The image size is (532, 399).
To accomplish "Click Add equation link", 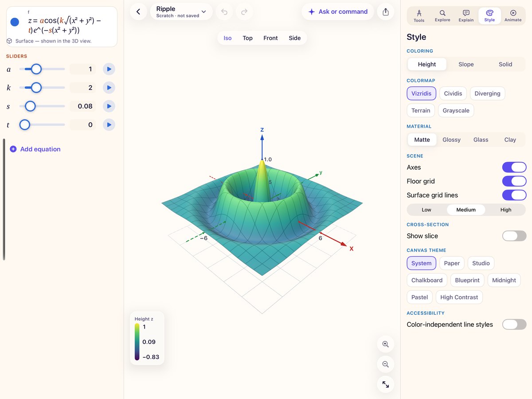I will [40, 149].
